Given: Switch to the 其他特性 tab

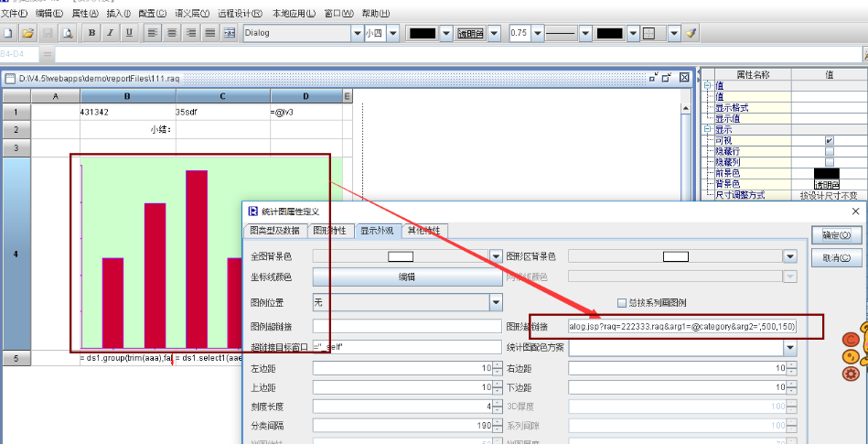Looking at the screenshot, I should pyautogui.click(x=424, y=231).
